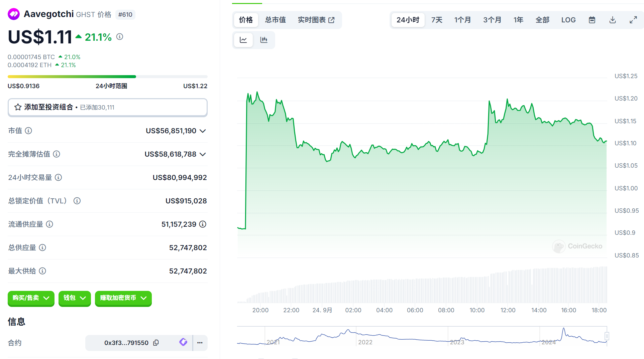Open external link icon on live chart tab
This screenshot has height=359, width=644.
pyautogui.click(x=331, y=20)
